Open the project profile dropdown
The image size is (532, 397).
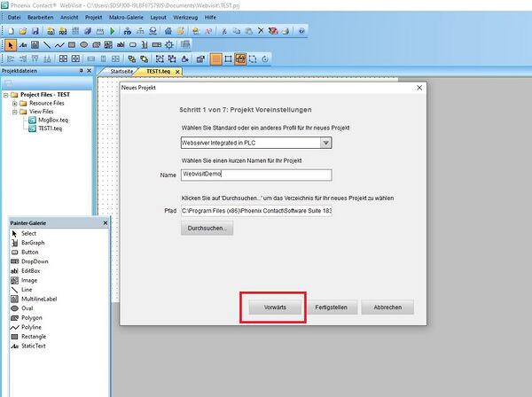click(326, 142)
